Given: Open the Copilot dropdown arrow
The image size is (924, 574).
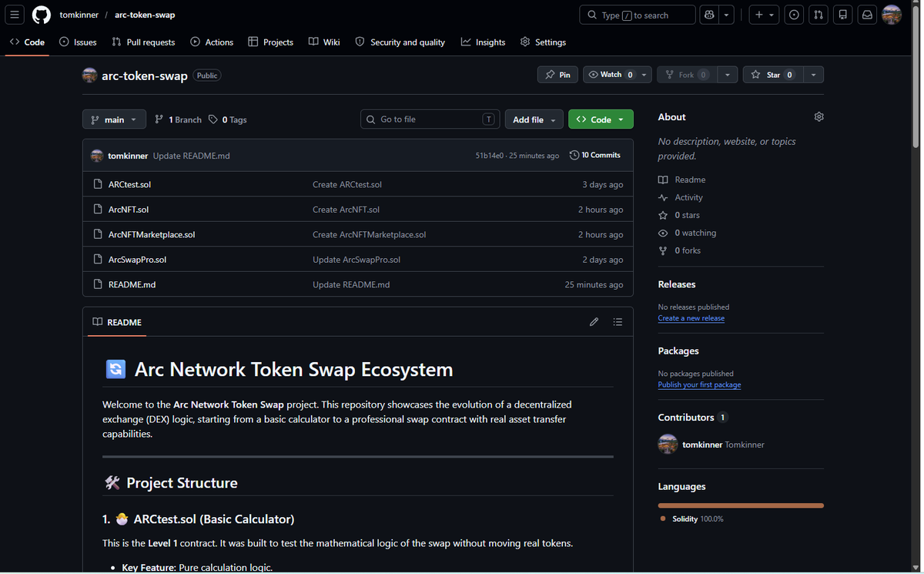Looking at the screenshot, I should point(727,15).
